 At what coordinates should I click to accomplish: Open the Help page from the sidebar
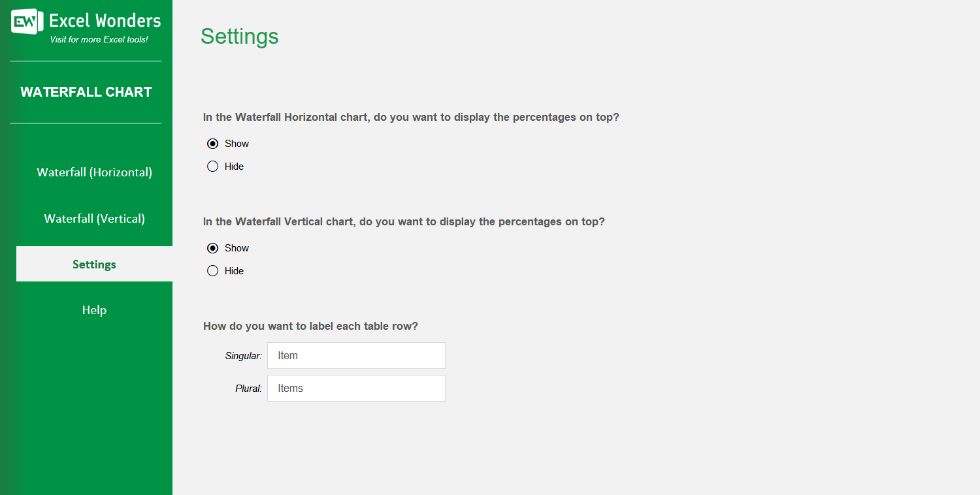point(94,310)
